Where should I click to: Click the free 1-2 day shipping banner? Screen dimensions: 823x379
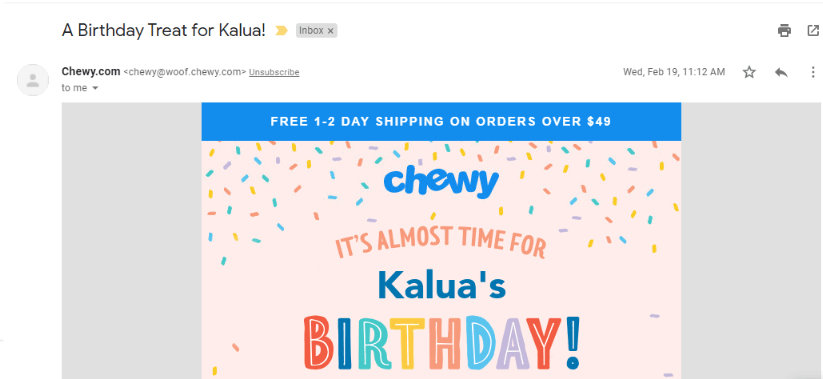[441, 121]
